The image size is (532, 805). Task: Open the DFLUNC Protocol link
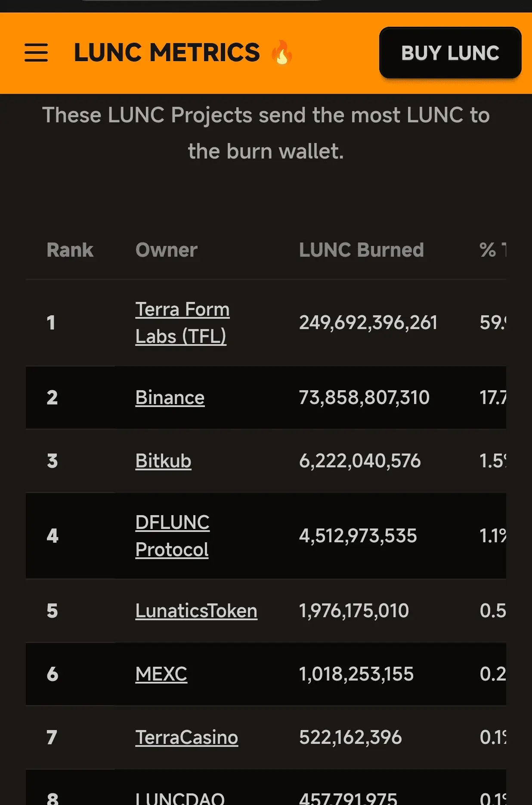point(173,536)
